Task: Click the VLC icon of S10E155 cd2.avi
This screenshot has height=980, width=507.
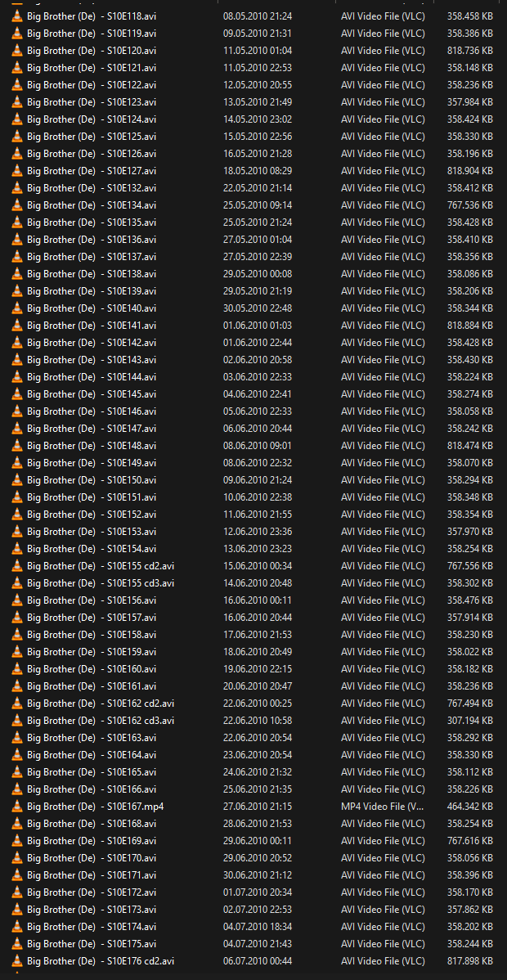Action: (x=17, y=565)
